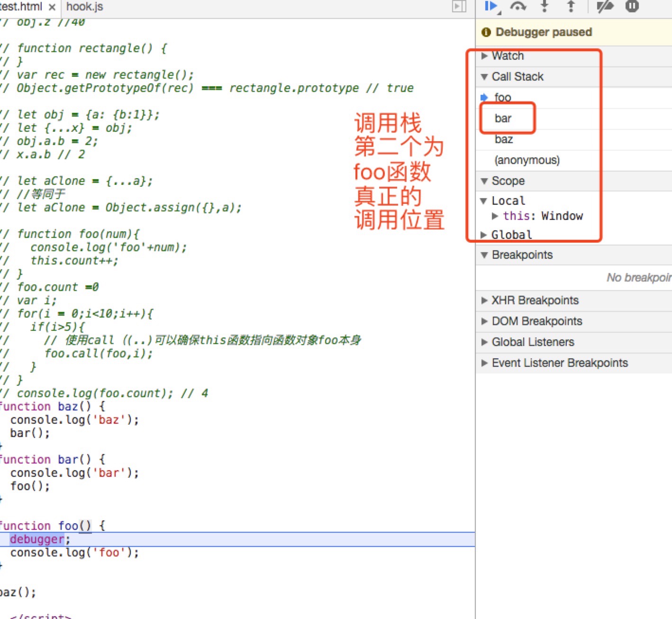Click the console.log('foo') code line

click(x=74, y=553)
